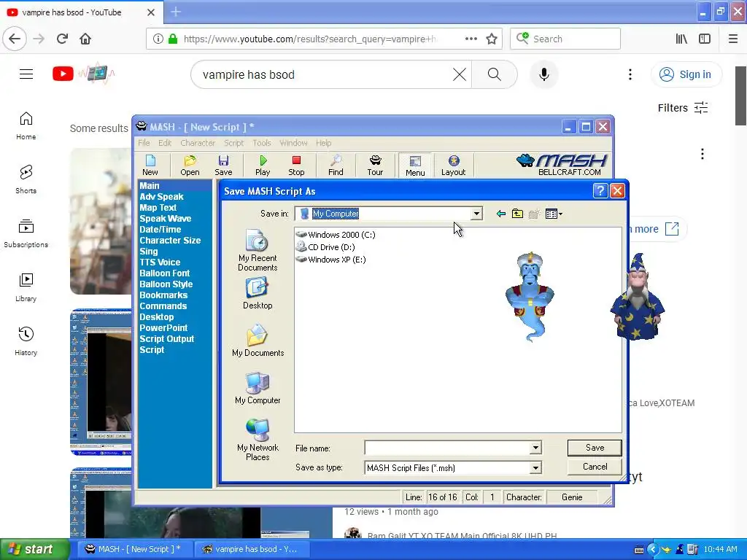Click the system tray clock showing 10:44 AM
The height and width of the screenshot is (560, 747).
coord(720,550)
